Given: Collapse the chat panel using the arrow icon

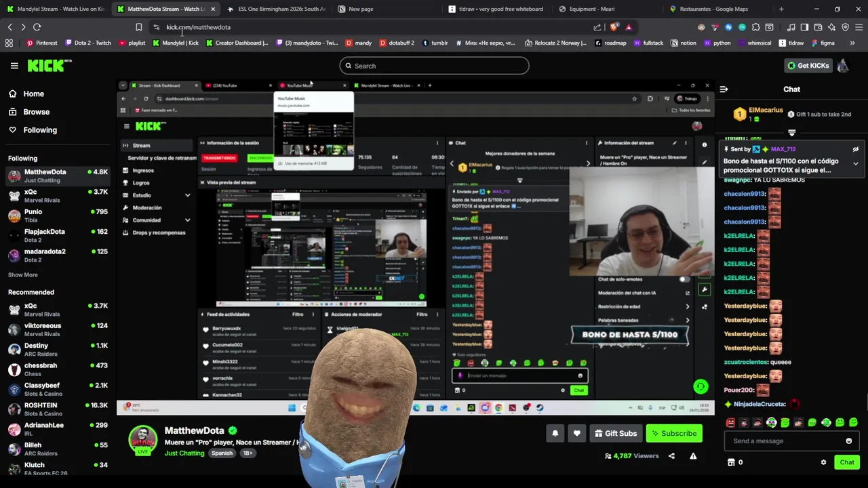Looking at the screenshot, I should coord(724,89).
